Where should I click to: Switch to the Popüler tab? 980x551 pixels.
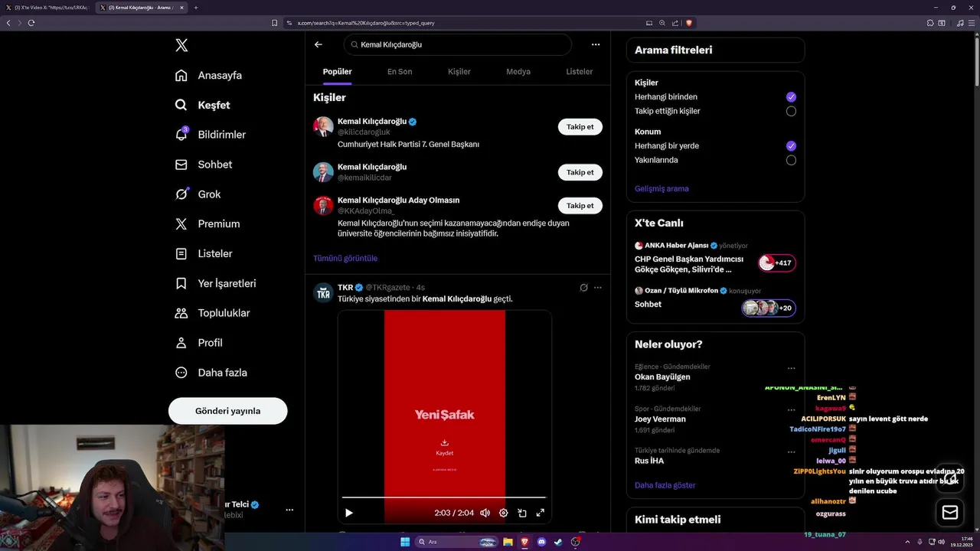[x=337, y=72]
